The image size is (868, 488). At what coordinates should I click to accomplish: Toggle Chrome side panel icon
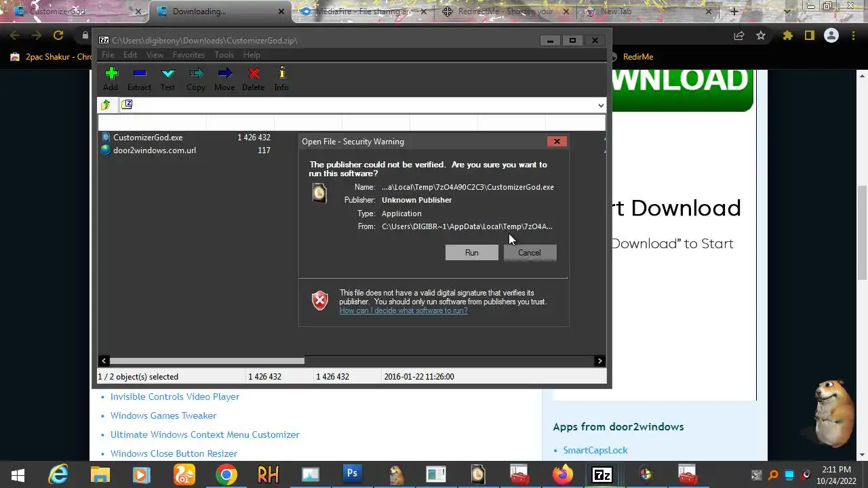(809, 35)
